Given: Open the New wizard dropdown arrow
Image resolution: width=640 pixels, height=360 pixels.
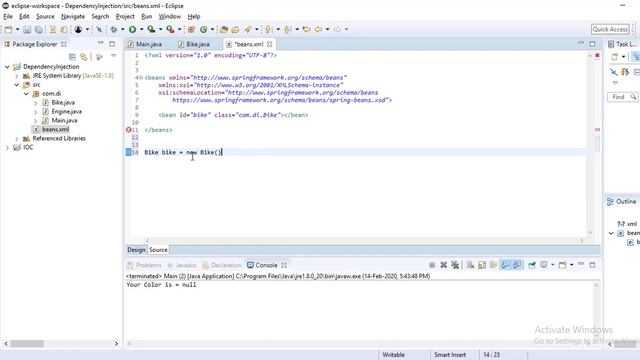Looking at the screenshot, I should tap(17, 29).
